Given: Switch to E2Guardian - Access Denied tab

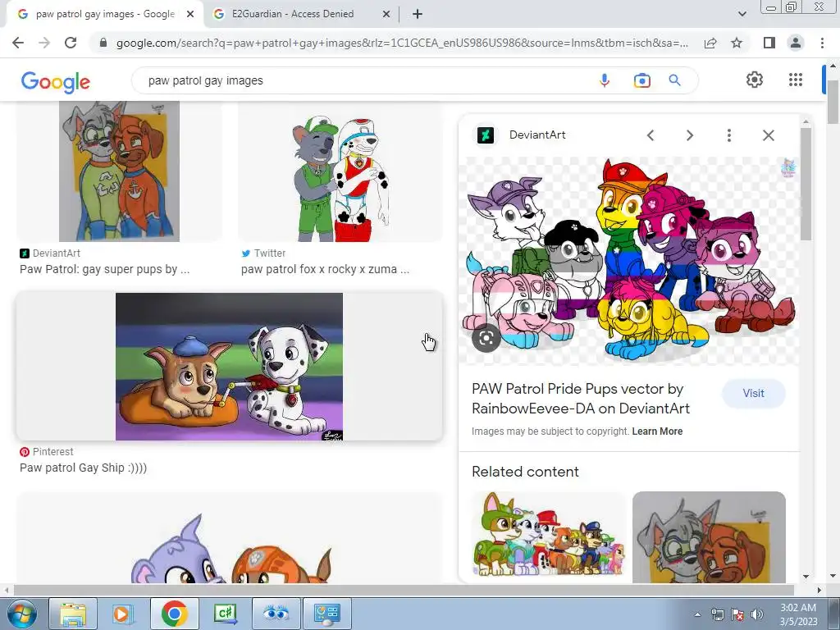Looking at the screenshot, I should pos(302,15).
